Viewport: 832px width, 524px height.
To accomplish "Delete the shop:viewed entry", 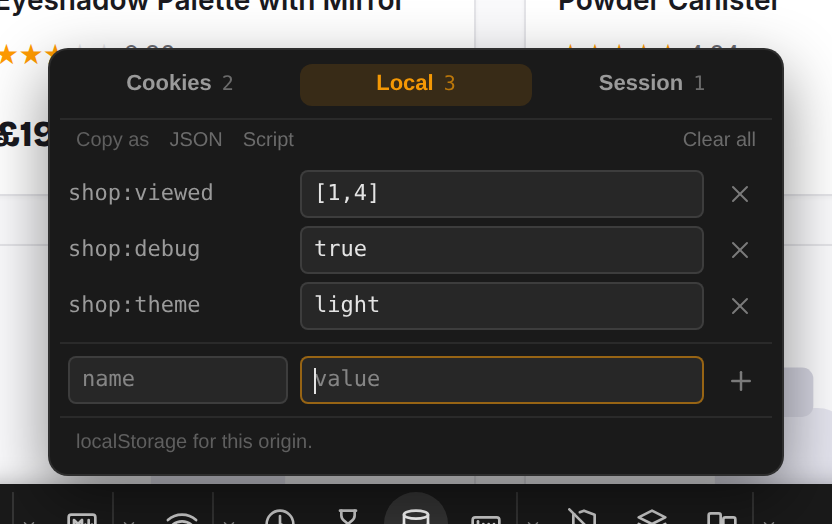I will click(740, 194).
